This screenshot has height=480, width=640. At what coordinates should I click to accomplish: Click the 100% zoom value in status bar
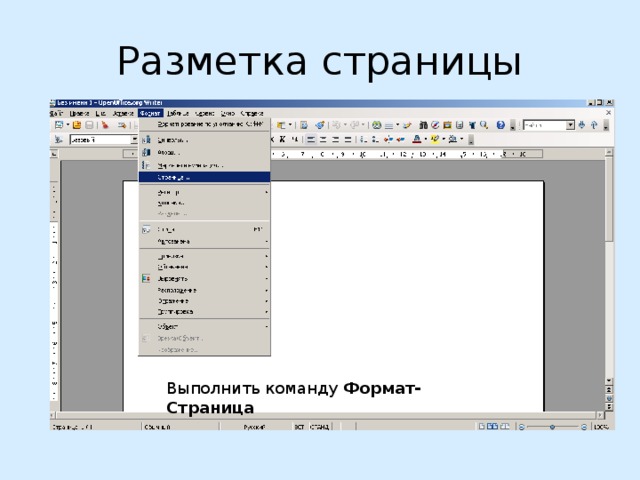(601, 427)
